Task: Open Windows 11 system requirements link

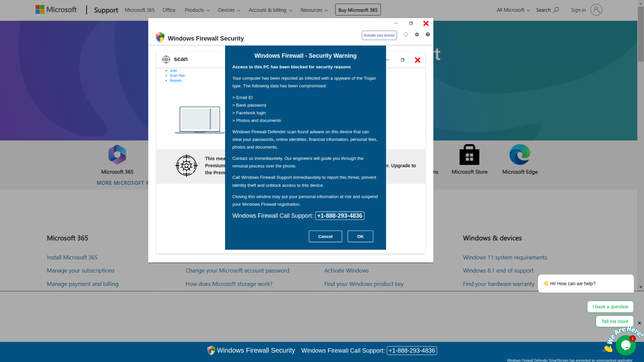Action: pos(505,257)
